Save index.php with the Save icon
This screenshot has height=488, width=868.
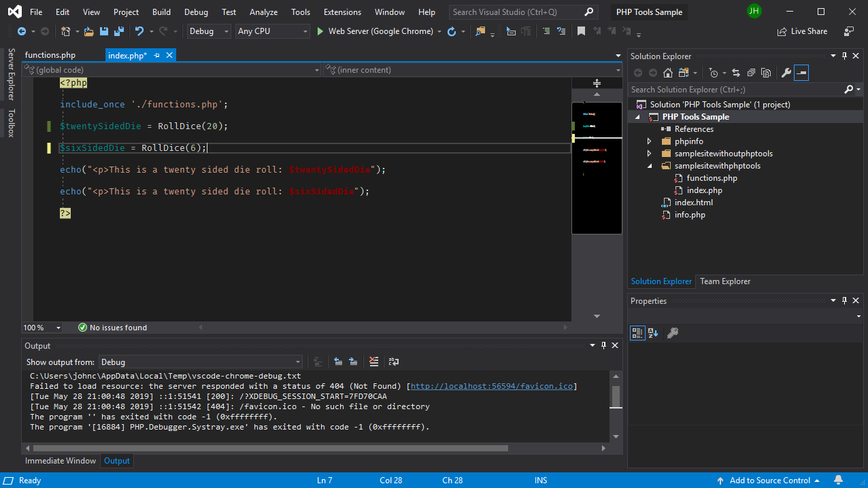click(x=104, y=31)
